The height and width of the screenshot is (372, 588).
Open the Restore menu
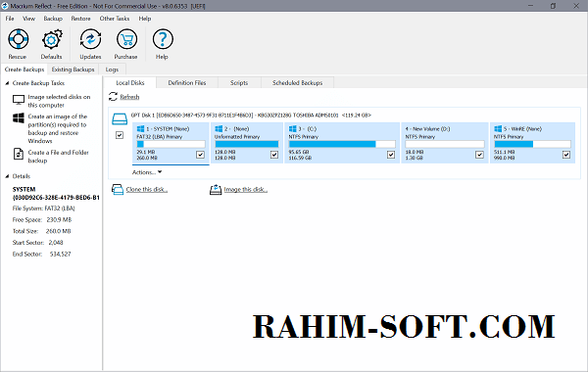pos(80,19)
